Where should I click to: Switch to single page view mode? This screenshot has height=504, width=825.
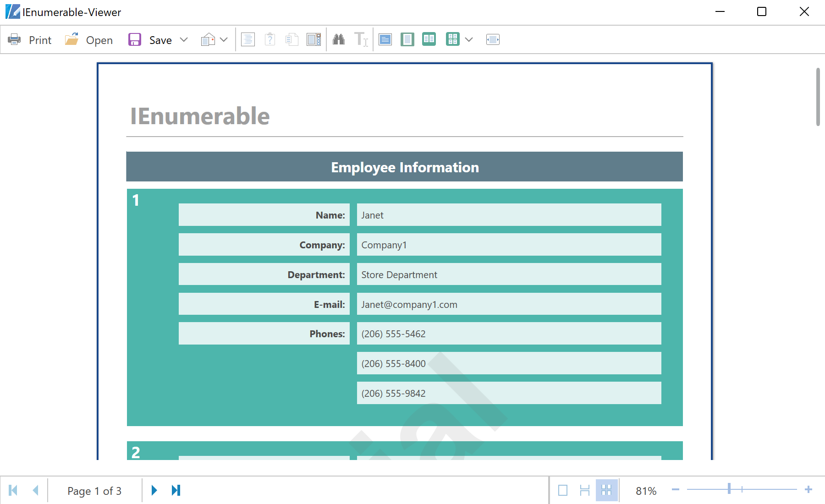pos(563,490)
